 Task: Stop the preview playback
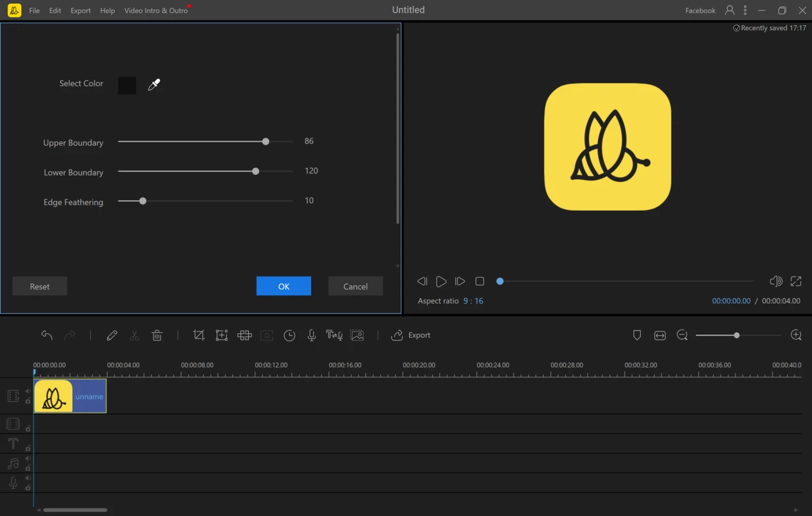[479, 281]
